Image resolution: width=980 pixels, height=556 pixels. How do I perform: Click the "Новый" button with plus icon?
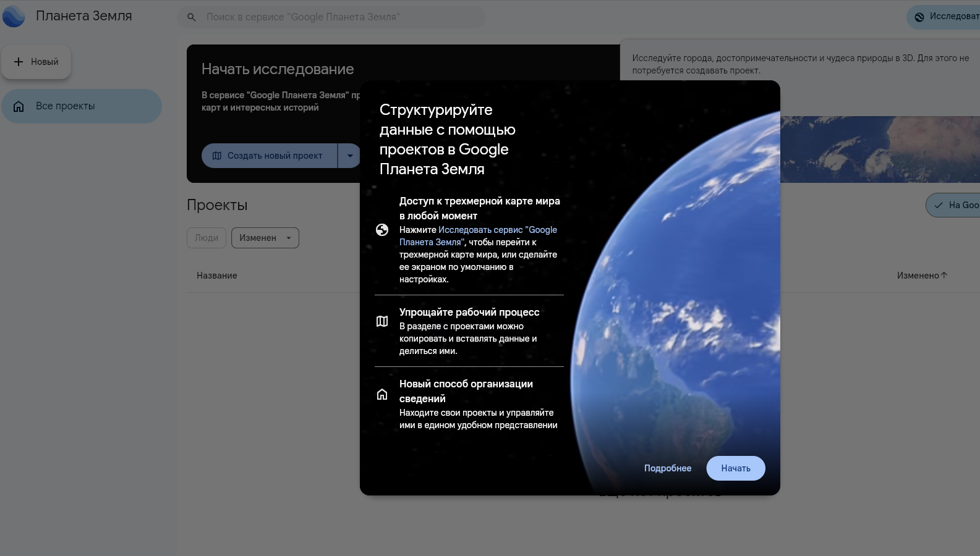(x=36, y=62)
